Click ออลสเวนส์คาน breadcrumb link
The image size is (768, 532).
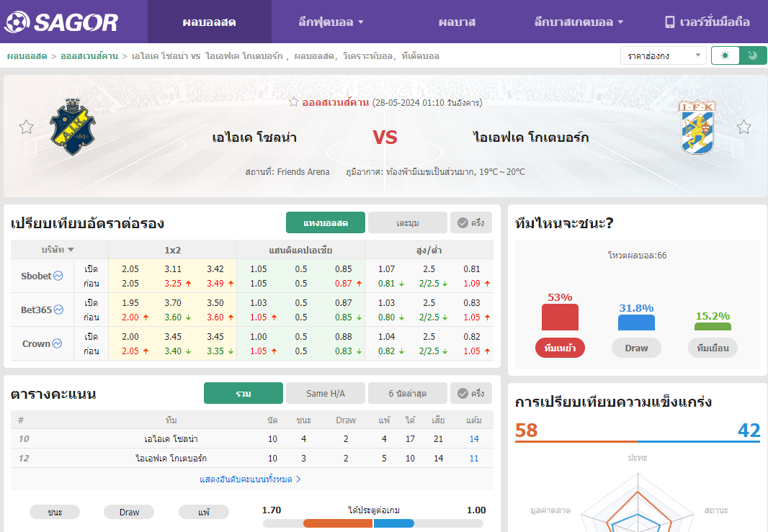89,56
